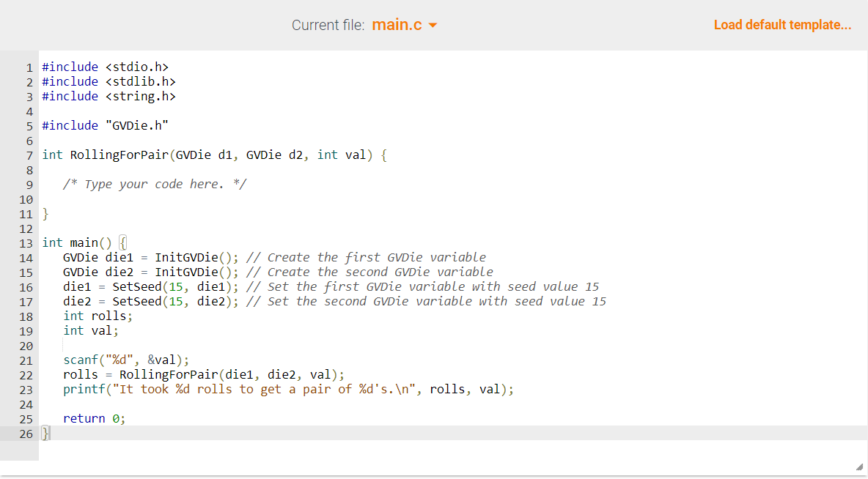Click the Load default template link
Screen dimensions: 868x479
coord(782,24)
